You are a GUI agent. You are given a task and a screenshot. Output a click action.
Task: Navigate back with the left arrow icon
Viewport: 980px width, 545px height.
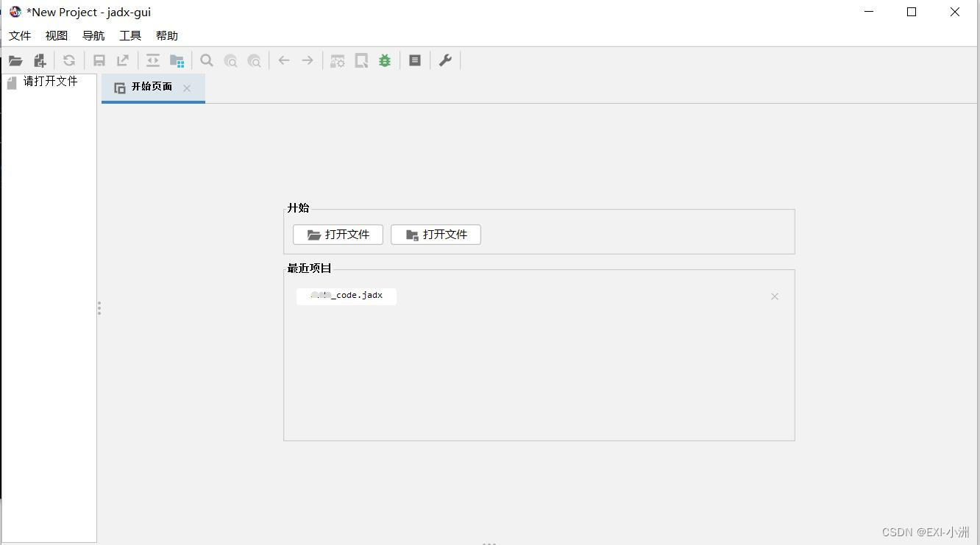click(x=284, y=60)
